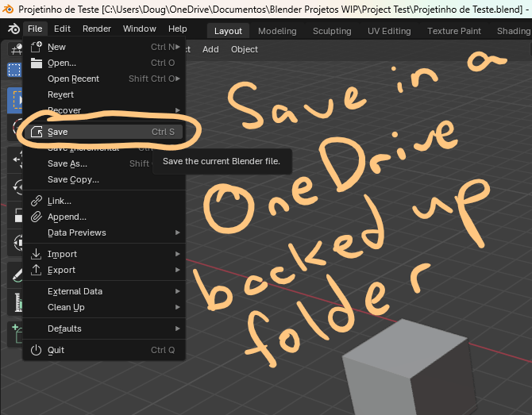Click the Save disk icon
This screenshot has width=532, height=415.
37,132
